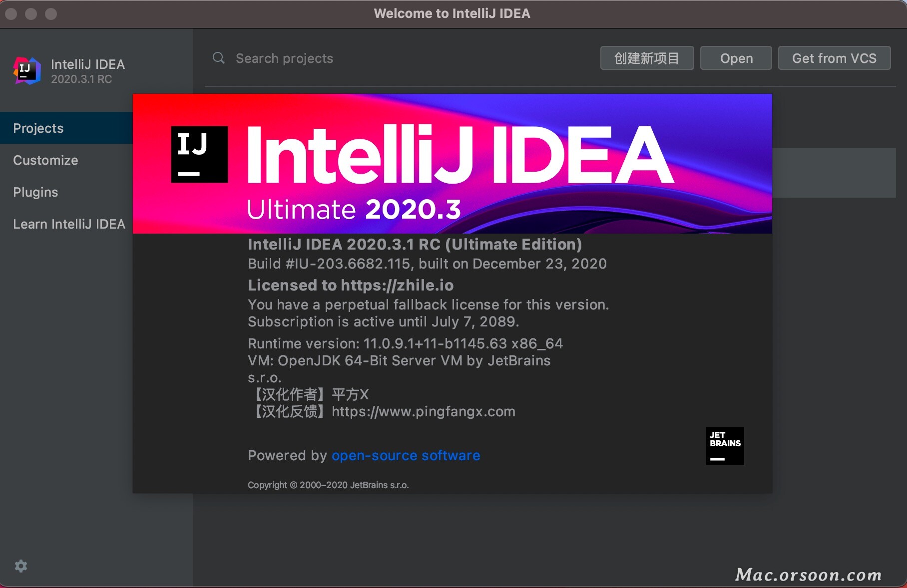This screenshot has width=907, height=588.
Task: Click the window close traffic light
Action: click(11, 13)
